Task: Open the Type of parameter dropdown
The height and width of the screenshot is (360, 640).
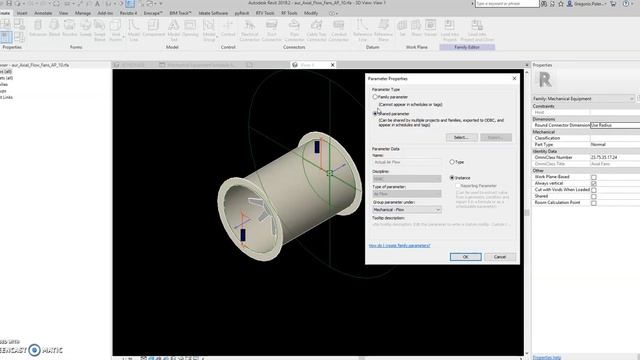Action: point(407,194)
